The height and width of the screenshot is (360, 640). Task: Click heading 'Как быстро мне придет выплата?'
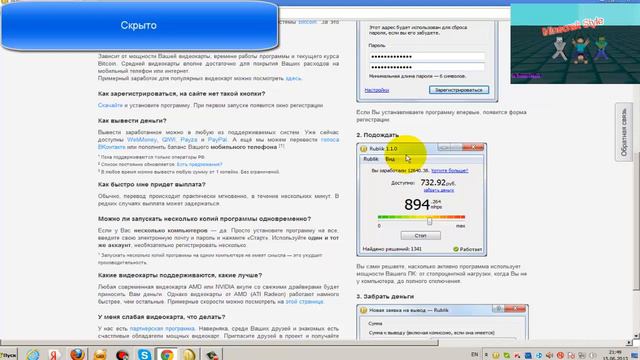pos(151,184)
